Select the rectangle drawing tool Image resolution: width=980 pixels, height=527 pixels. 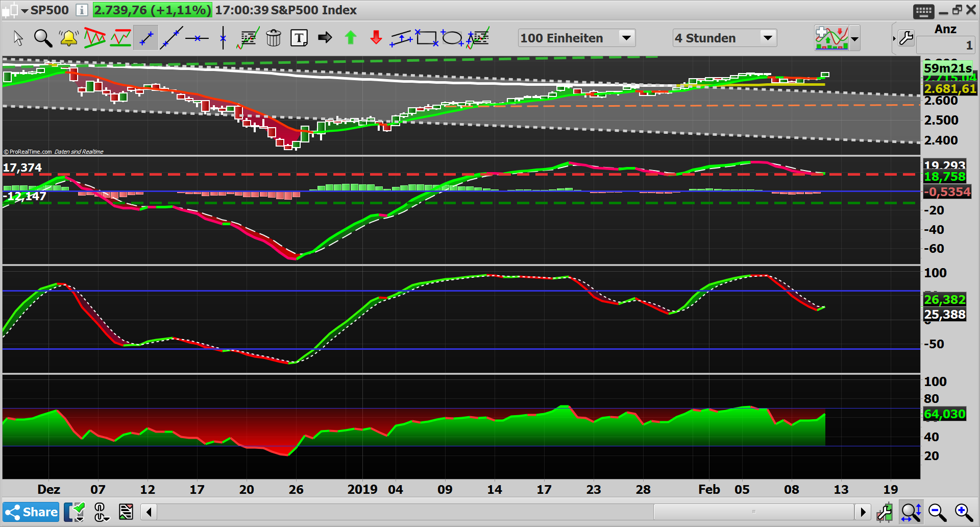427,37
